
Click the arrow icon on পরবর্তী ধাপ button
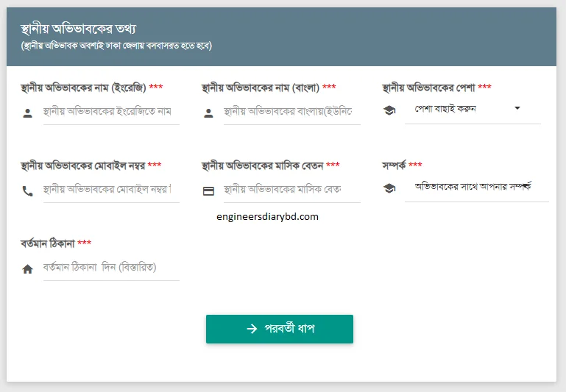pos(251,329)
